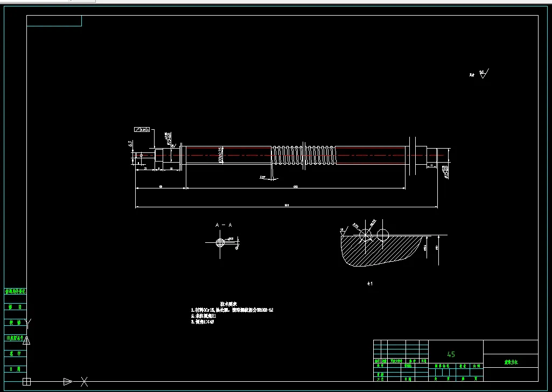
Task: Select the "2. 未注圆角R1" requirement line
Action: coord(204,316)
